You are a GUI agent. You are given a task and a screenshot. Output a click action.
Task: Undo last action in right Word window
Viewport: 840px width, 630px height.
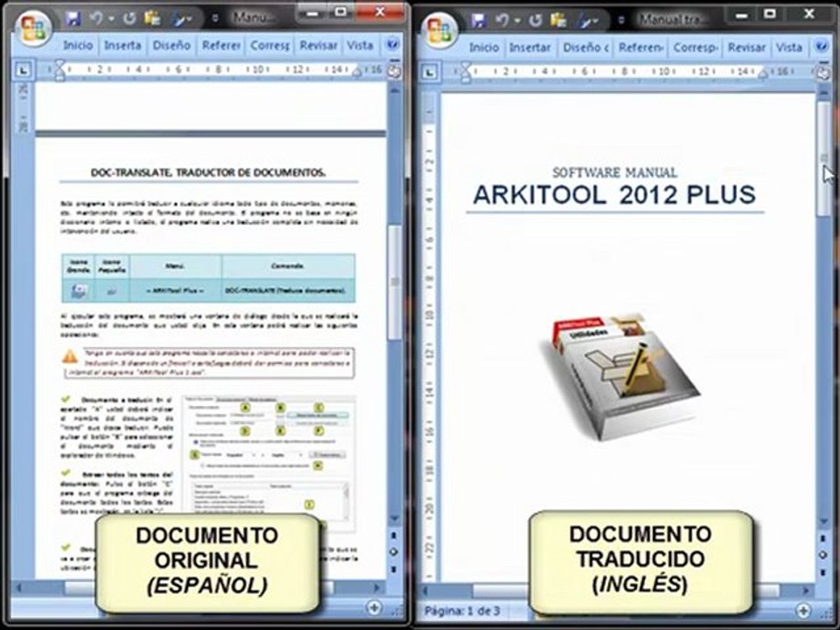pos(502,20)
